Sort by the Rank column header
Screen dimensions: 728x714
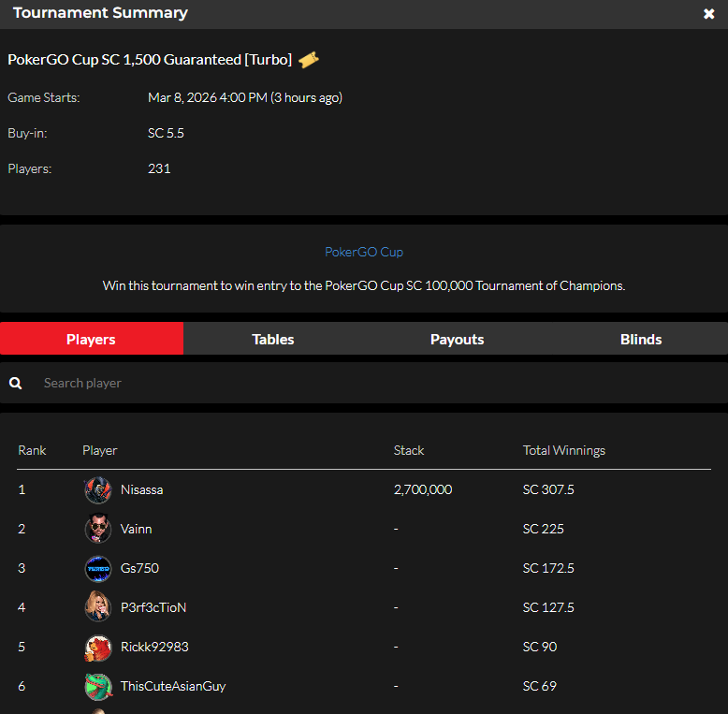[32, 450]
